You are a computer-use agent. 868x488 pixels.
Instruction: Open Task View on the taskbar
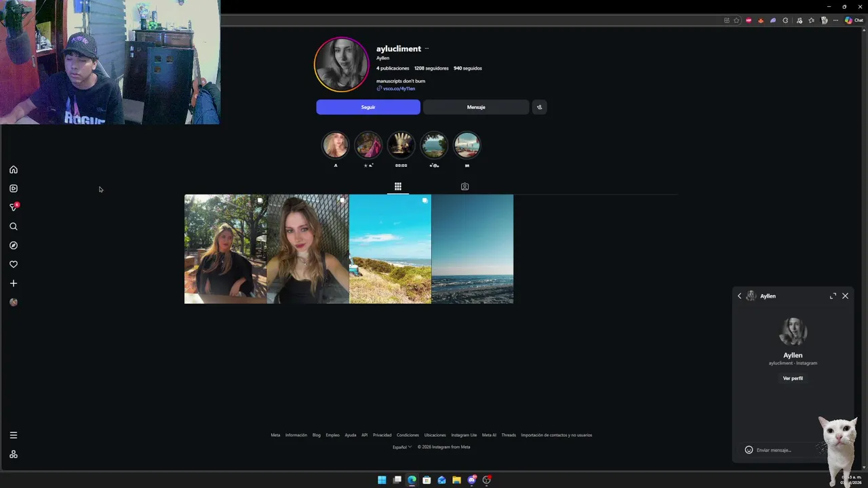pyautogui.click(x=397, y=480)
